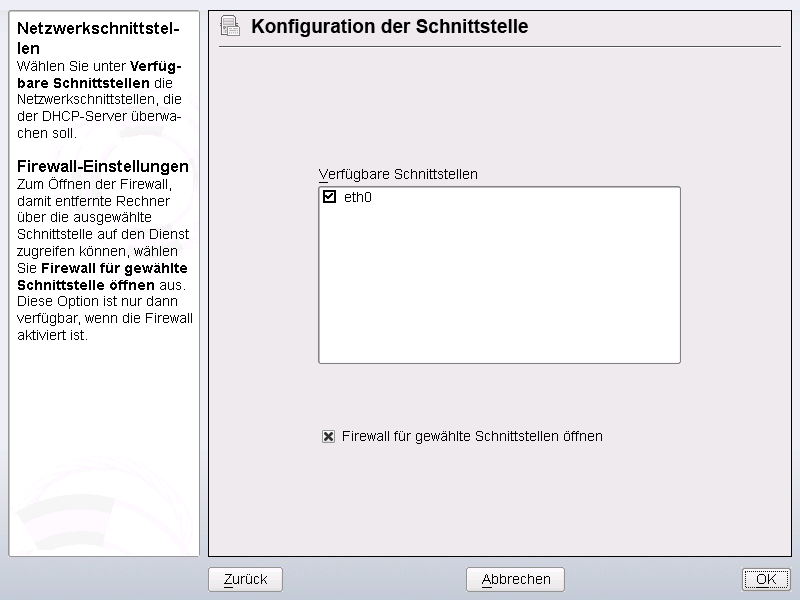This screenshot has width=800, height=600.
Task: Click the separator line under the dialog title
Action: pyautogui.click(x=499, y=47)
